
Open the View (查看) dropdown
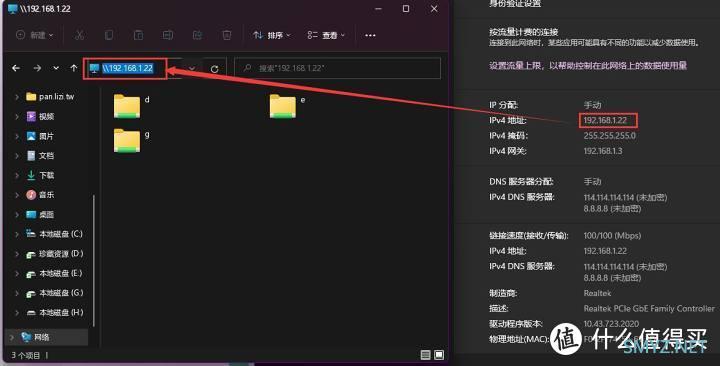[x=326, y=35]
